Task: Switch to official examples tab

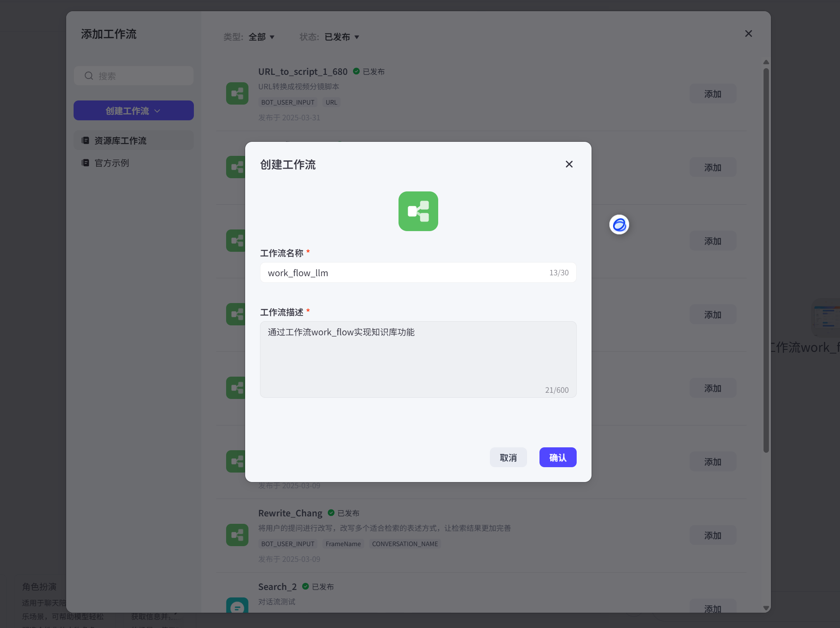Action: coord(112,163)
